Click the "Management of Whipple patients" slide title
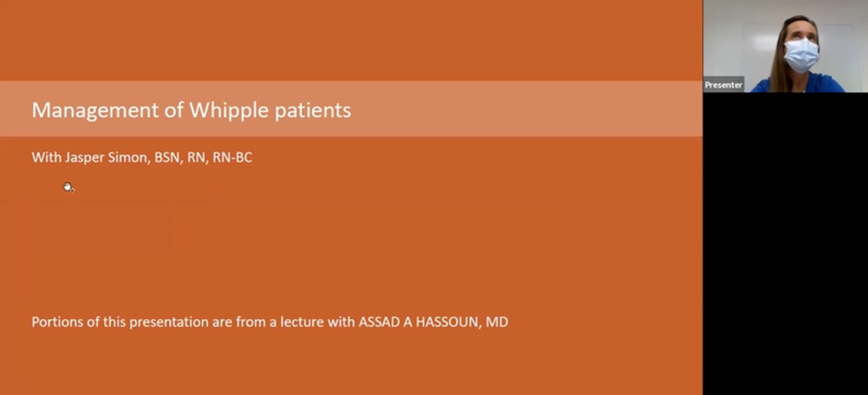 (191, 110)
